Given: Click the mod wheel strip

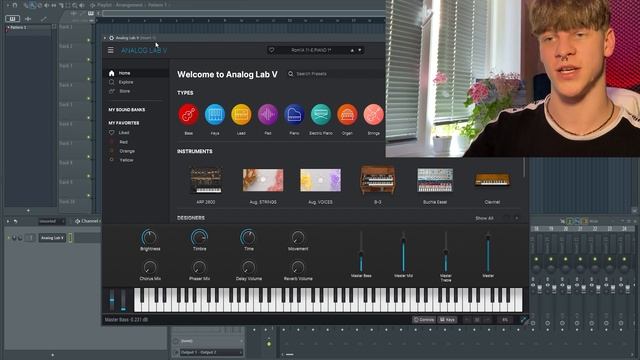Looking at the screenshot, I should tap(123, 300).
